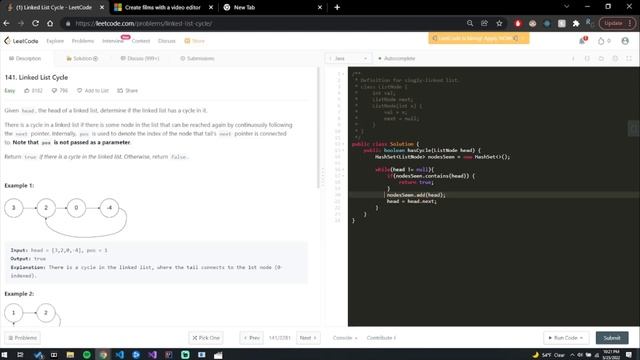
Task: Open the editor shortcuts info icon
Action: [573, 58]
